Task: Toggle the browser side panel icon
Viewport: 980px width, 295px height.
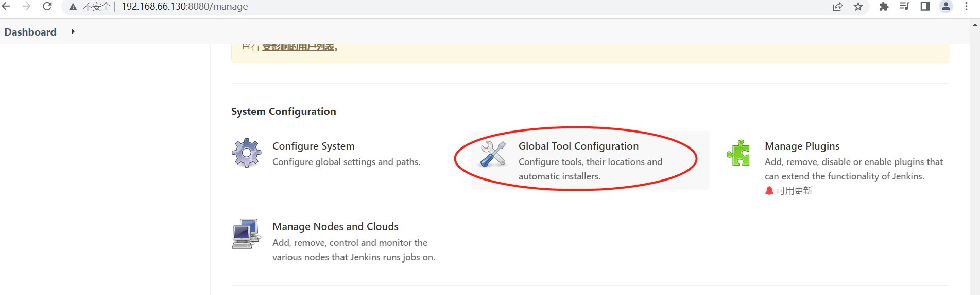Action: [x=925, y=7]
